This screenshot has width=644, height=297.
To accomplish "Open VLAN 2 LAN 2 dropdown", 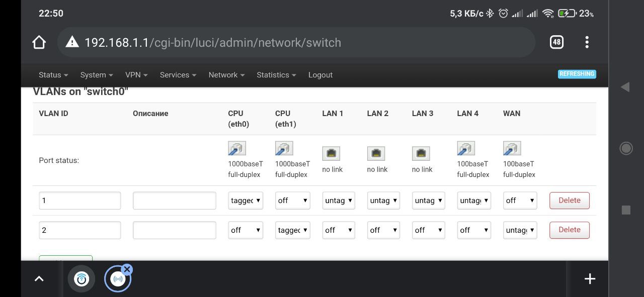I will pos(383,230).
